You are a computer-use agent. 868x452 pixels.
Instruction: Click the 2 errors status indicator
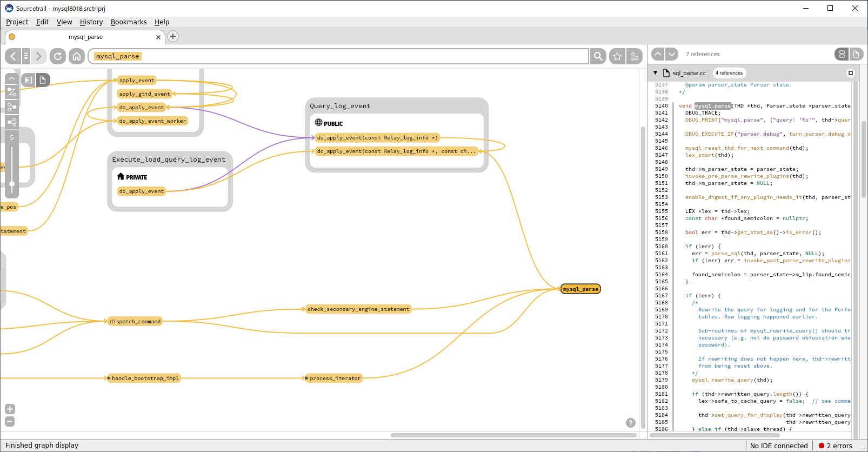pyautogui.click(x=835, y=446)
